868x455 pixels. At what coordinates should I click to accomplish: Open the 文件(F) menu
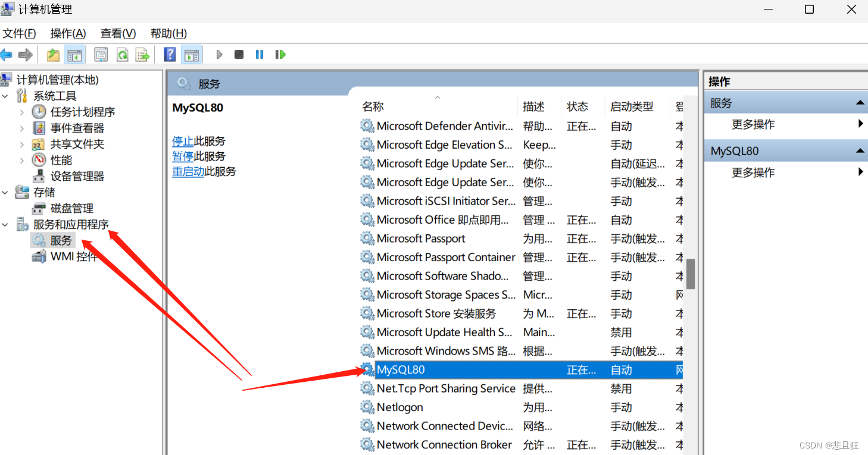[x=19, y=33]
